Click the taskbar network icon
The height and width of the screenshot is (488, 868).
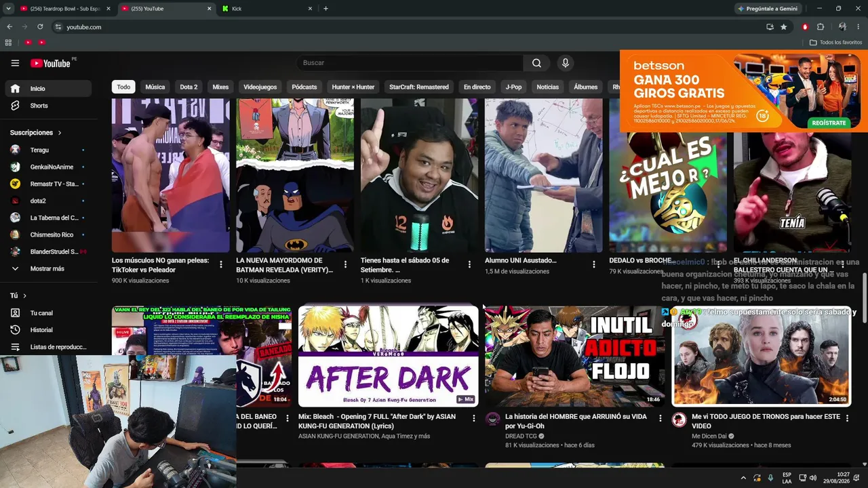pos(802,478)
